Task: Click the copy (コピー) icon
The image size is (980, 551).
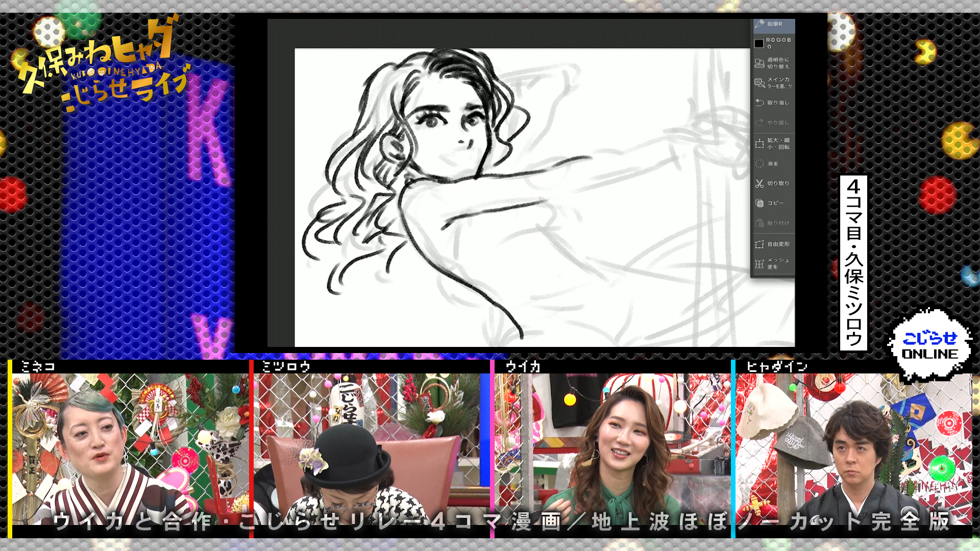Action: 759,203
